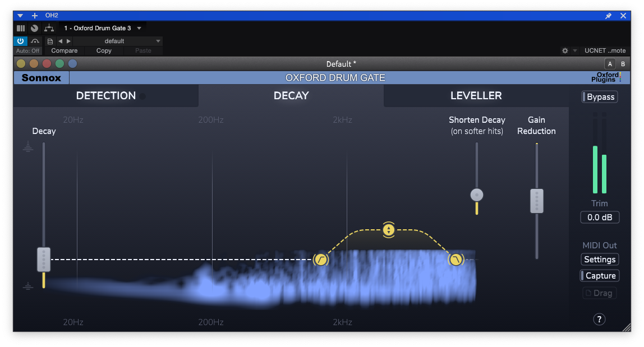Open MIDI Out Settings

(600, 260)
